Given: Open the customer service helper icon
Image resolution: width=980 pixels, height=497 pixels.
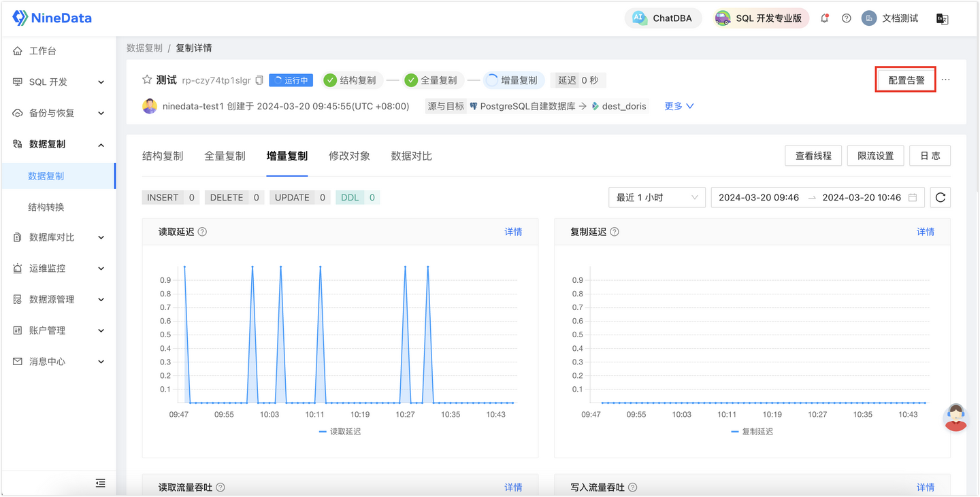Looking at the screenshot, I should [x=955, y=418].
